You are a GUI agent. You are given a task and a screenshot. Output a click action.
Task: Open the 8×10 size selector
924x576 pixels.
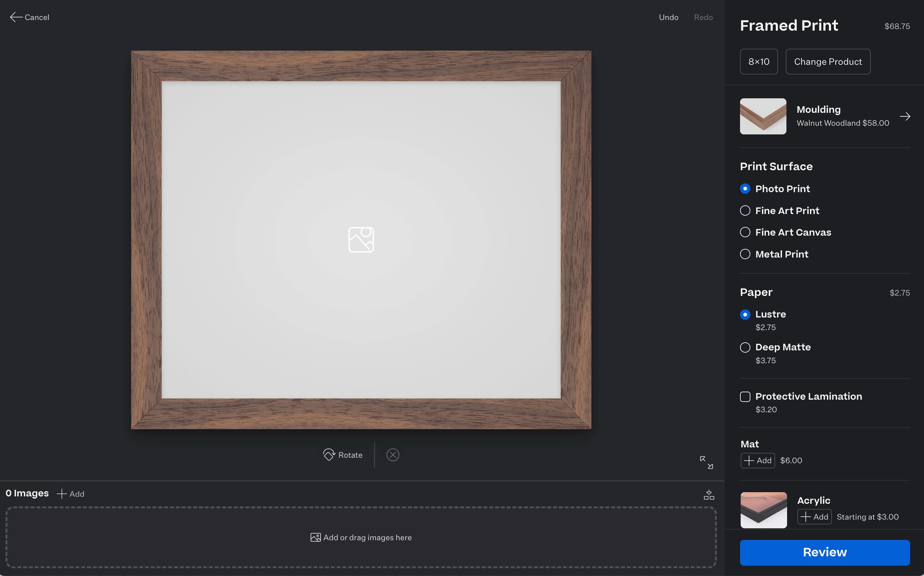pyautogui.click(x=758, y=61)
